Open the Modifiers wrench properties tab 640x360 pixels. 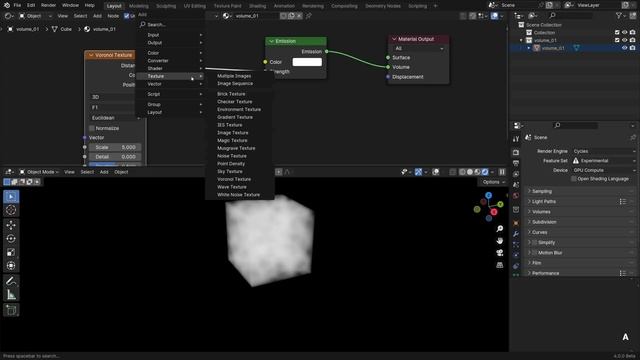tap(516, 234)
